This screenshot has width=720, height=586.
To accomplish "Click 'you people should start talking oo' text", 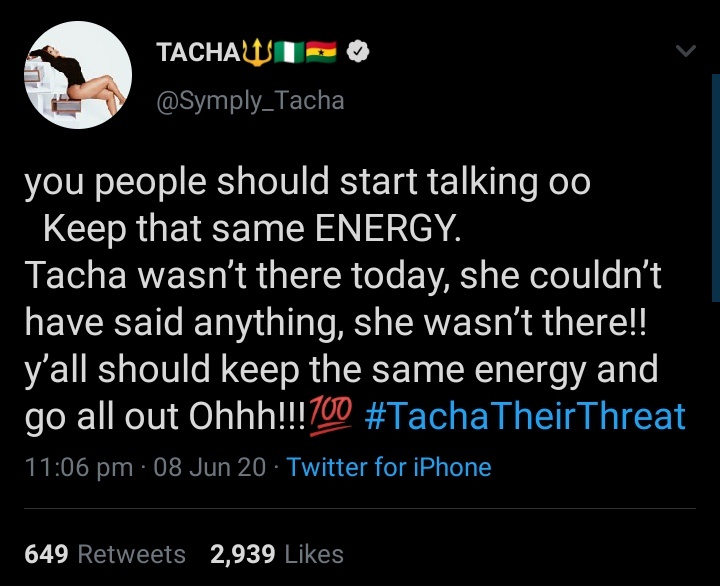I will tap(307, 183).
